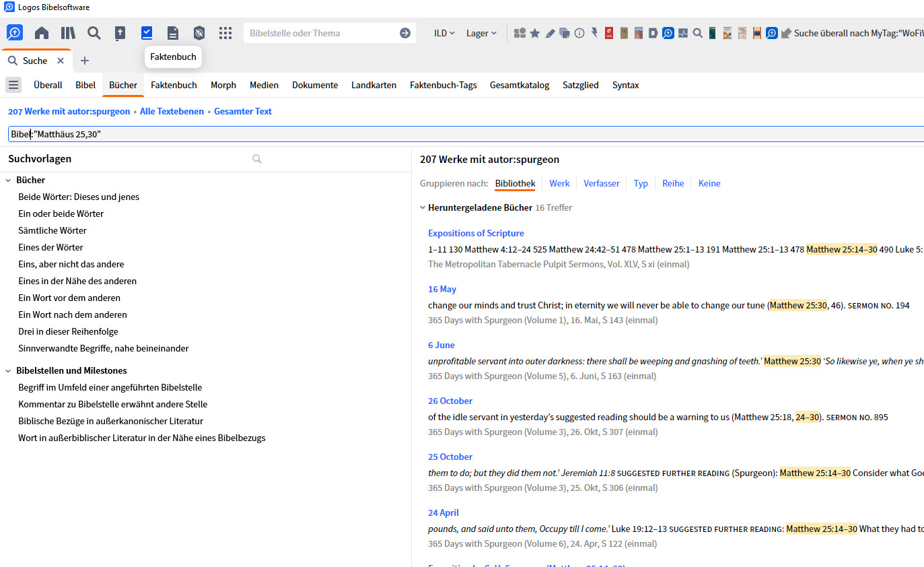Screen dimensions: 924x567
Task: Click the pulse graph shortcut icon
Action: click(x=683, y=33)
